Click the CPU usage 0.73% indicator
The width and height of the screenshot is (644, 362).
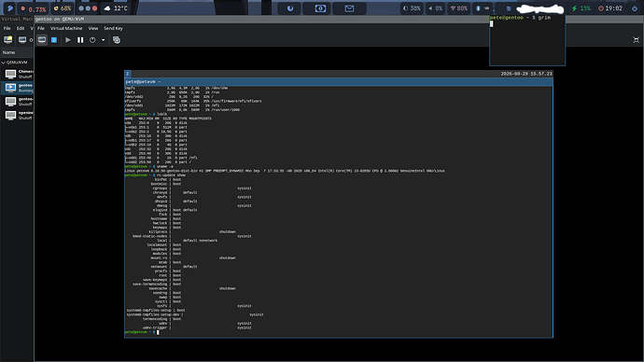34,8
